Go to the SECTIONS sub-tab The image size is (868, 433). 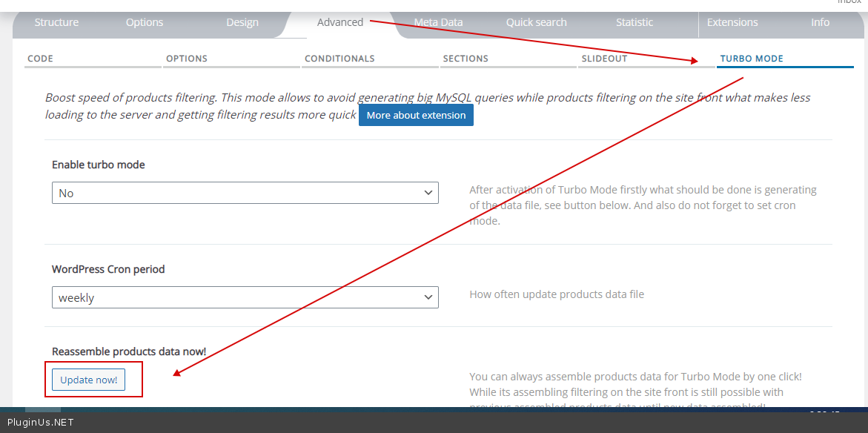click(x=466, y=59)
